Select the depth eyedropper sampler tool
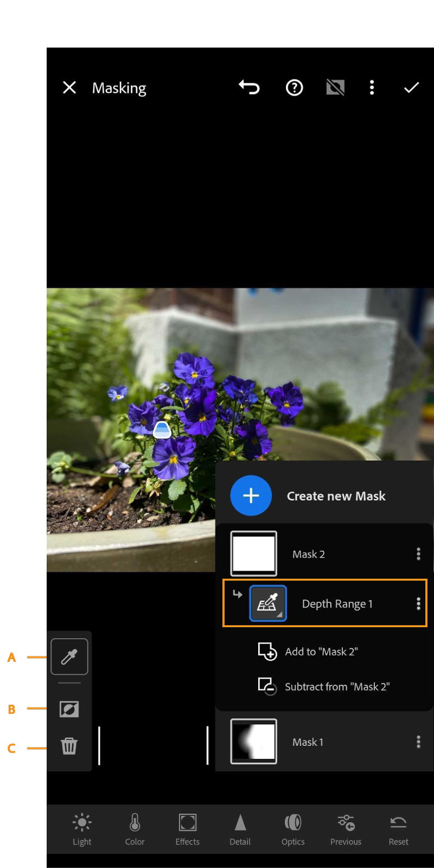Image resolution: width=434 pixels, height=868 pixels. point(69,657)
